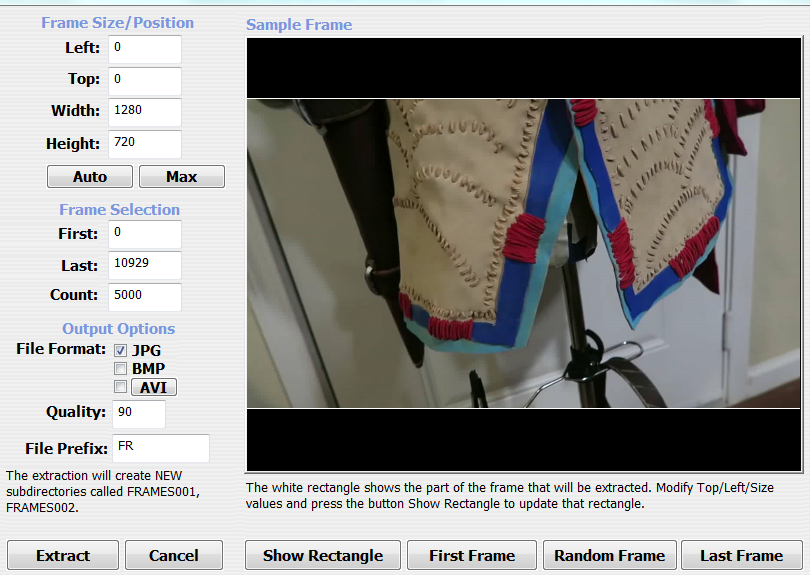Click the Height field showing 720
810x575 pixels.
click(144, 144)
